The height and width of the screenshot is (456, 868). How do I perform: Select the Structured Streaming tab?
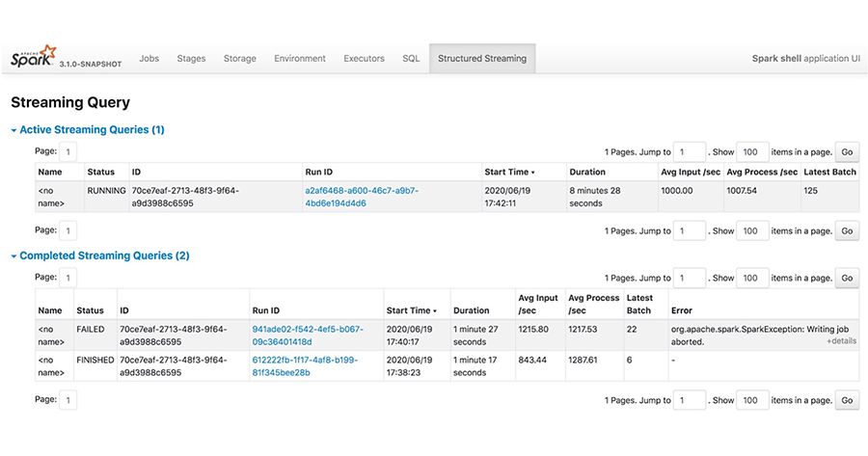(x=481, y=59)
